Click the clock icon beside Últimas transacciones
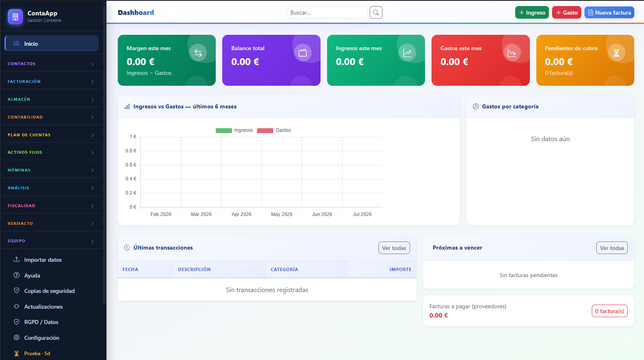 [x=127, y=248]
